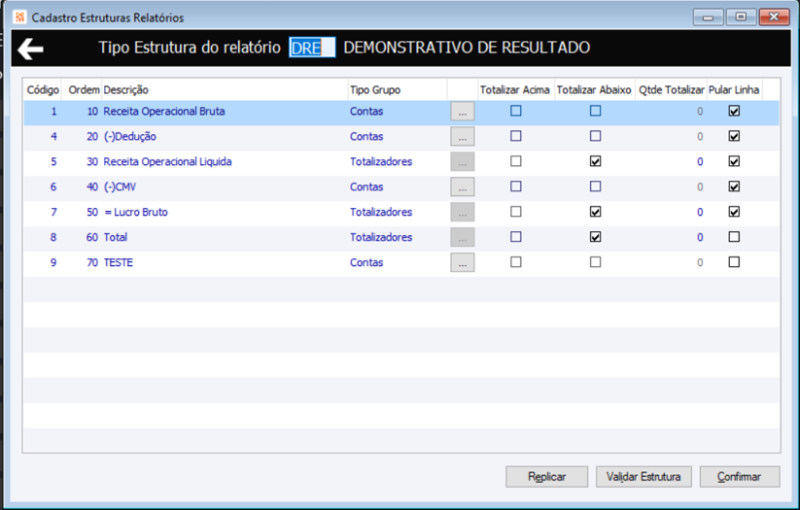Screen dimensions: 800x510
Task: Toggle Totalizar Acima for (-)CMV row
Action: 516,186
